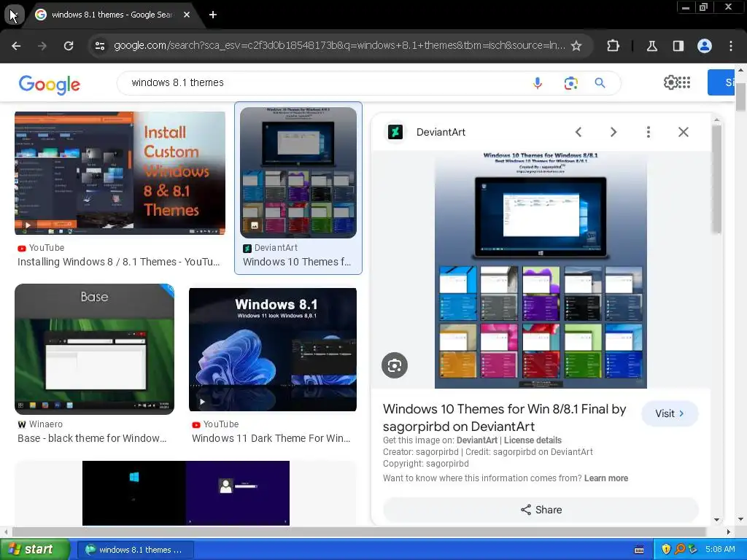Image resolution: width=747 pixels, height=560 pixels.
Task: Click the URL address bar
Action: [x=339, y=46]
